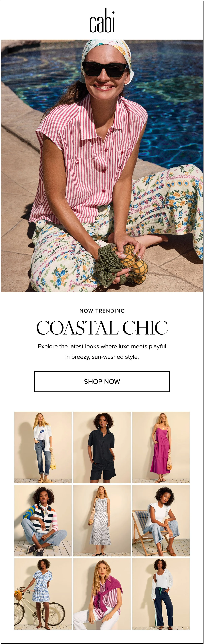This screenshot has height=644, width=204.
Task: Click the NOW TRENDING label
Action: 102,311
